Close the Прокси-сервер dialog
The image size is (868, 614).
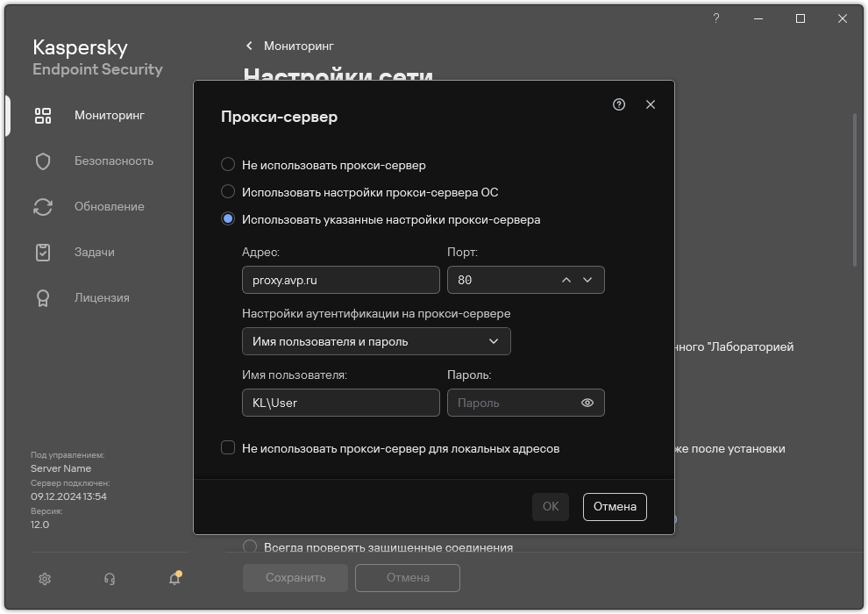pos(651,104)
